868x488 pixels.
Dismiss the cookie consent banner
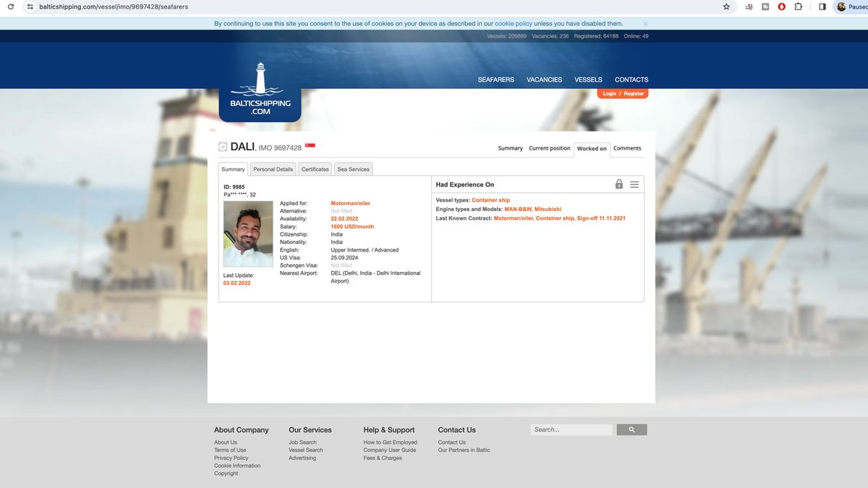[x=645, y=24]
